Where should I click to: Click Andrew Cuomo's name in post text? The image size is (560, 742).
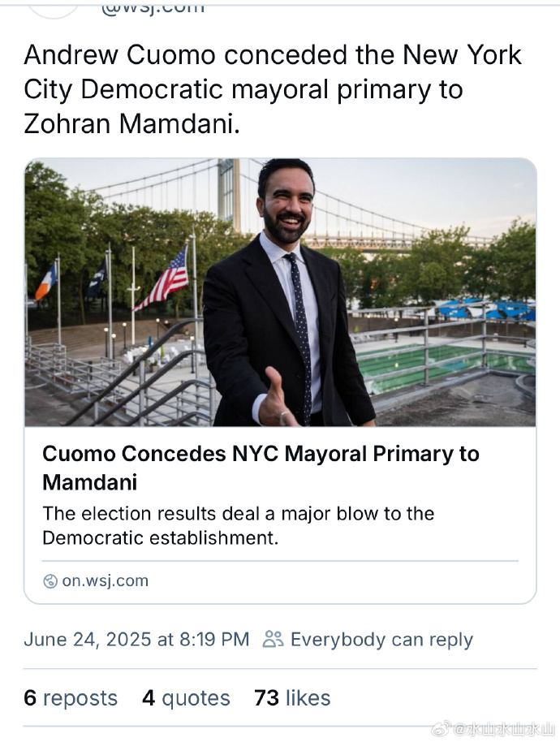[118, 55]
